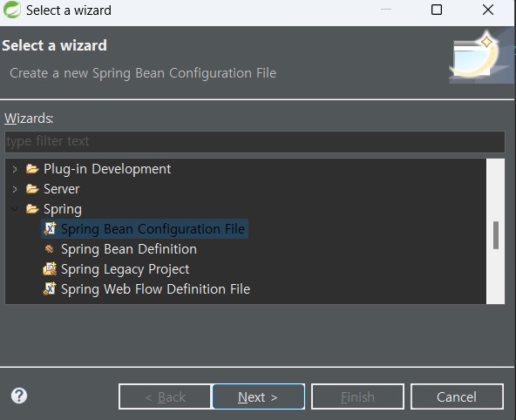Maximize the Select a wizard window
Viewport: 516px width, 420px height.
click(x=437, y=10)
